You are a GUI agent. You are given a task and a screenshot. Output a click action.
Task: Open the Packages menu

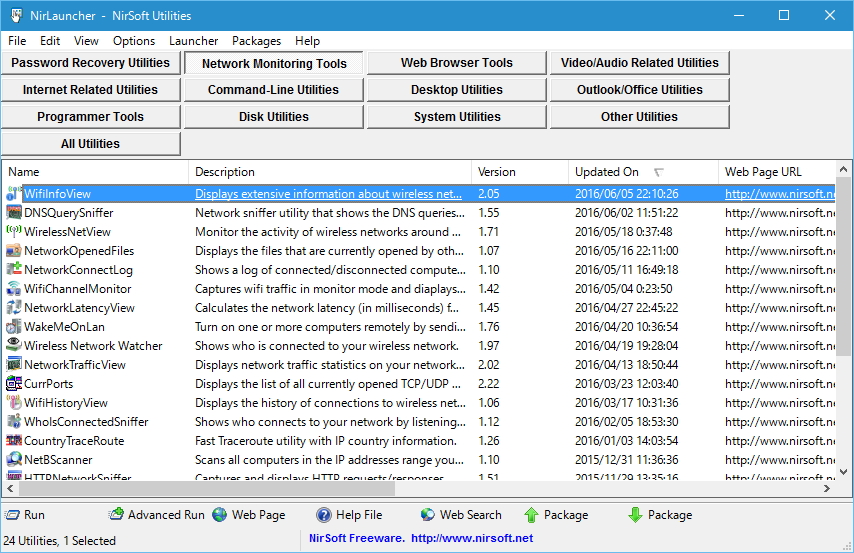257,41
